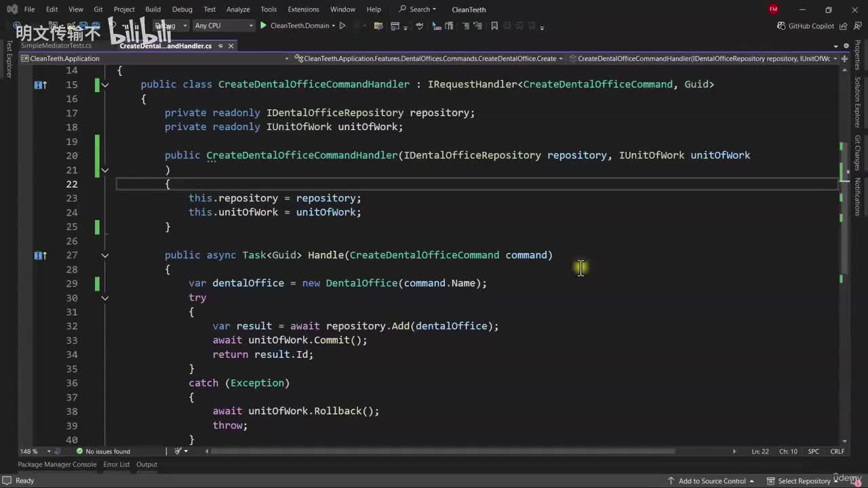This screenshot has width=868, height=488.
Task: Click the spell-check abc icon in the toolbar
Action: [x=420, y=26]
